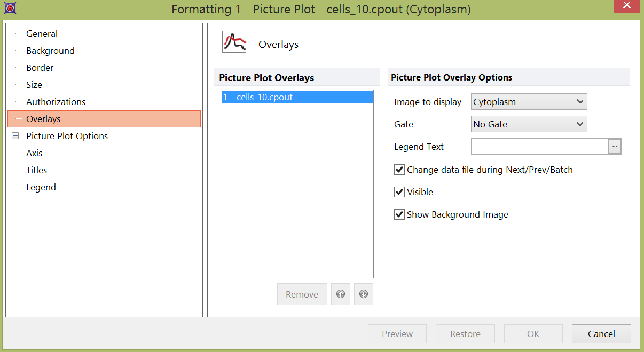This screenshot has width=644, height=352.
Task: Click the application icon in title bar
Action: pos(10,9)
